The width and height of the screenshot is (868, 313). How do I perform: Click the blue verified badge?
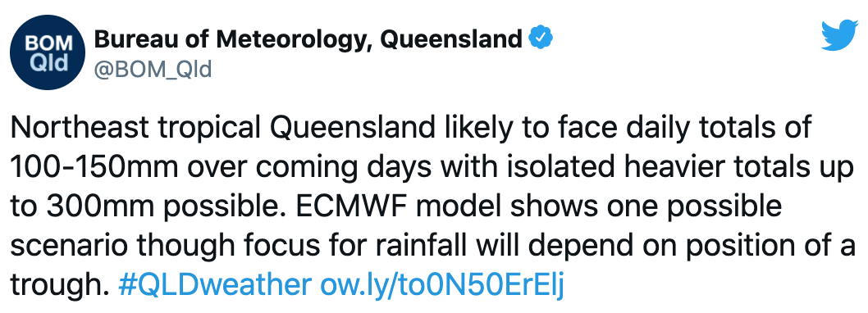pyautogui.click(x=541, y=39)
